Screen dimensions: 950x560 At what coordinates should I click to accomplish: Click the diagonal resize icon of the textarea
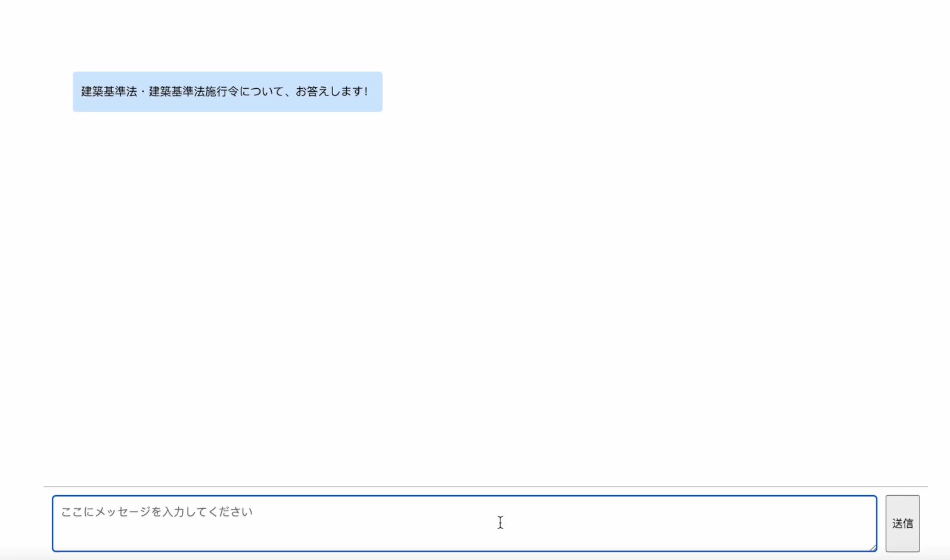point(873,547)
